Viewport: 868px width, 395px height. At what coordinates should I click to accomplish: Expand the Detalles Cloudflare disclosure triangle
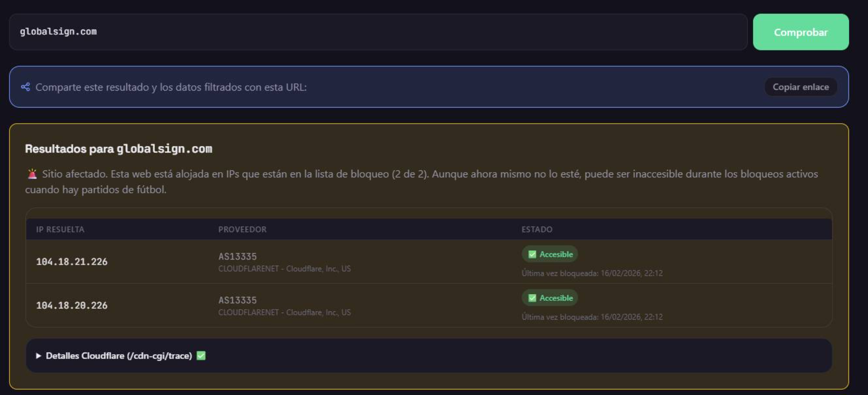[39, 356]
